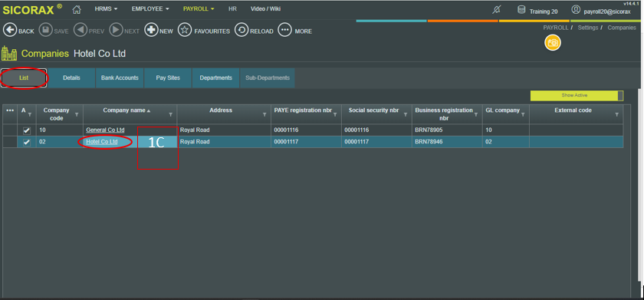Expand the HRMS dropdown menu
644x300 pixels.
[106, 8]
